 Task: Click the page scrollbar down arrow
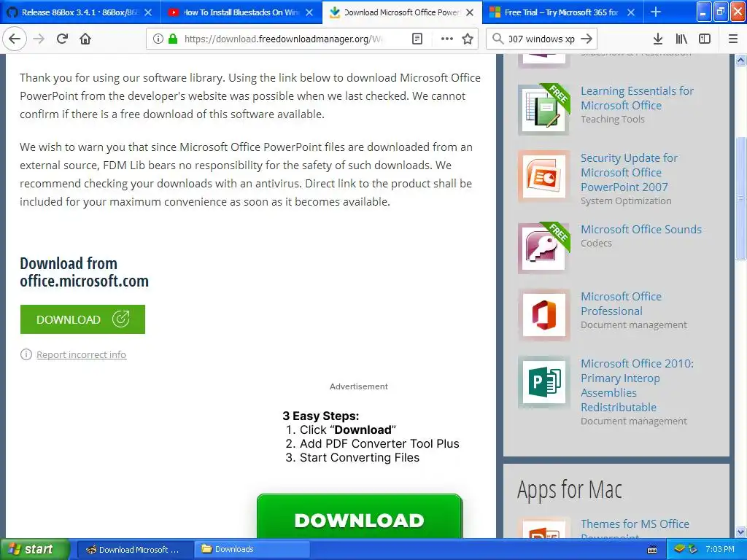741,532
